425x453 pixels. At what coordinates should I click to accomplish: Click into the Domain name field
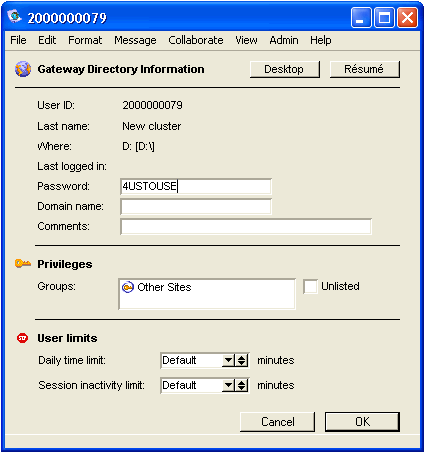pos(196,206)
